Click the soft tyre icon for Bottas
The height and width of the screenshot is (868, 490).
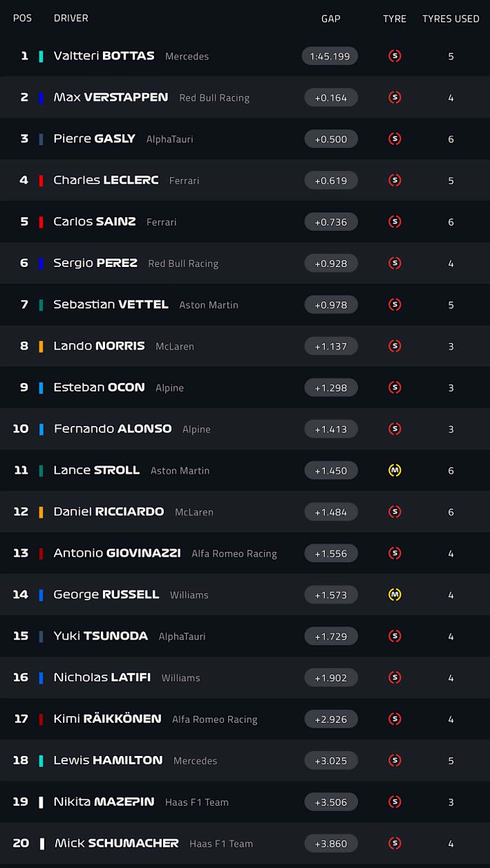click(x=394, y=56)
